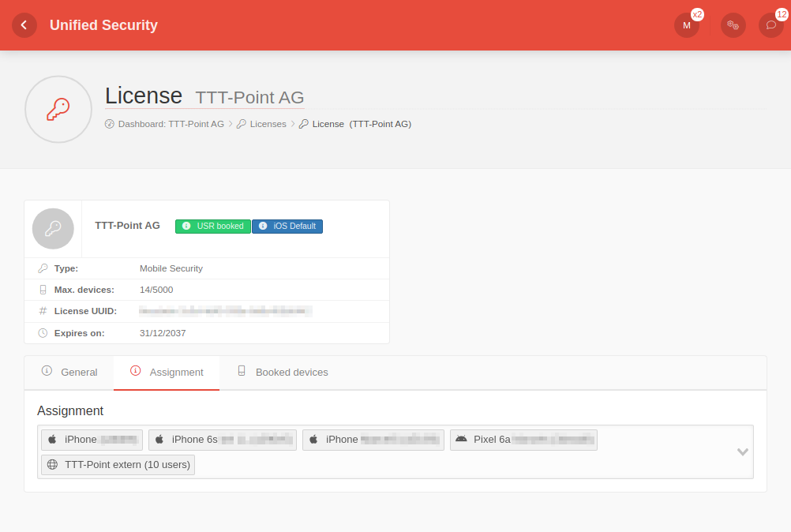Navigate to Licenses breadcrumb link
The image size is (791, 532).
tap(268, 124)
